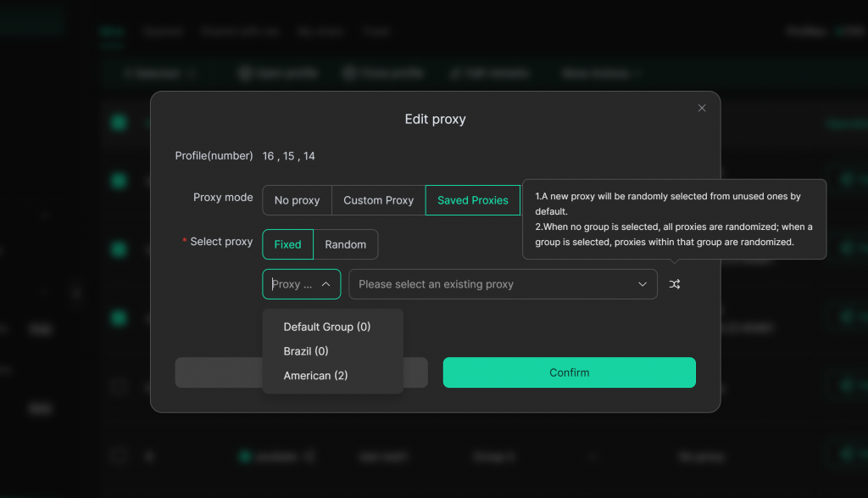This screenshot has width=868, height=498.
Task: Click the shuffle random proxy icon
Action: tap(674, 284)
